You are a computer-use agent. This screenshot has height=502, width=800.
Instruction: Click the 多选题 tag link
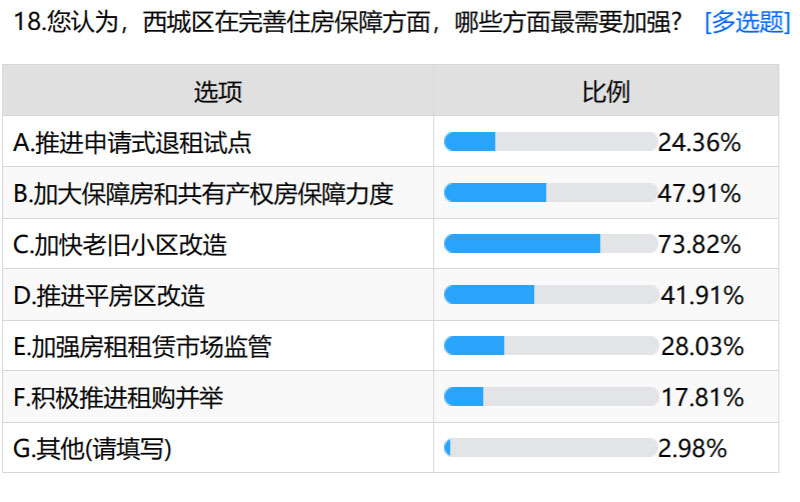[x=747, y=22]
